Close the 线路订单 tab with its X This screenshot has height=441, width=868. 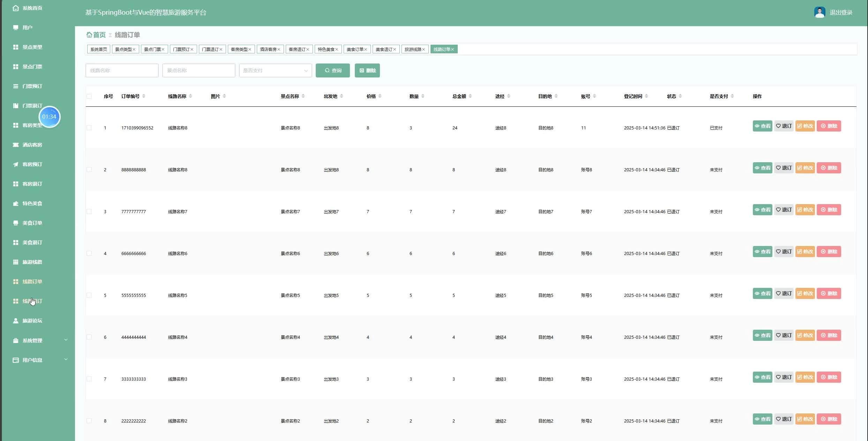point(452,50)
